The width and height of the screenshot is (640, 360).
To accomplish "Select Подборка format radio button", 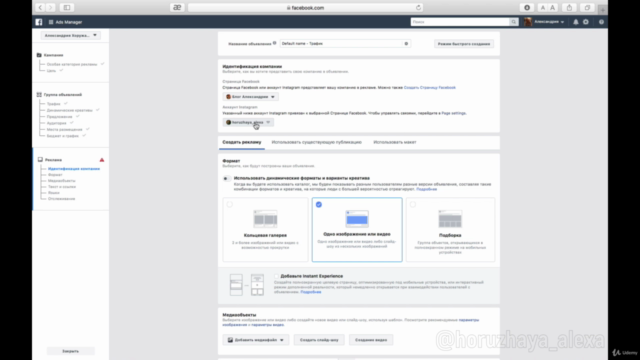I will click(x=413, y=204).
